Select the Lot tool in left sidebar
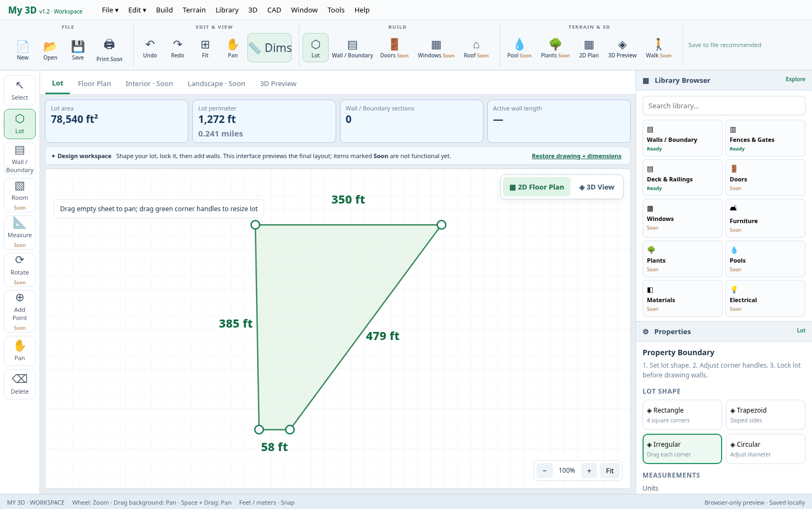812x509 pixels. point(19,124)
